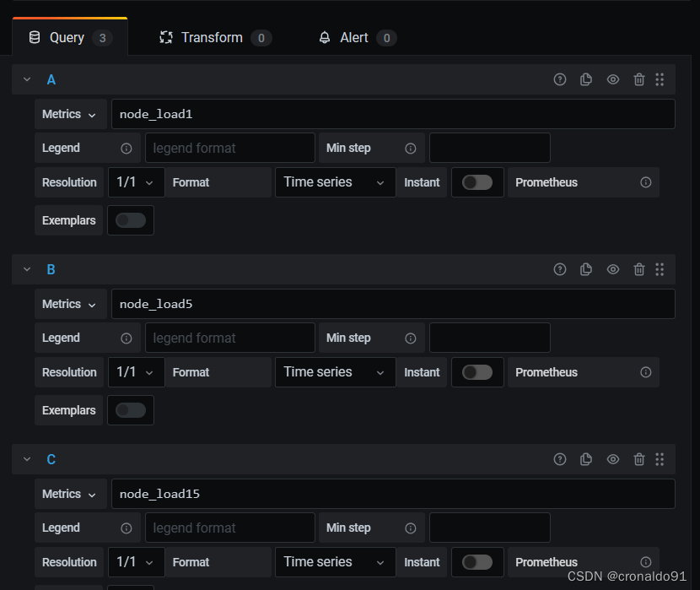This screenshot has width=700, height=590.
Task: Hide query A with eye icon
Action: click(x=613, y=79)
